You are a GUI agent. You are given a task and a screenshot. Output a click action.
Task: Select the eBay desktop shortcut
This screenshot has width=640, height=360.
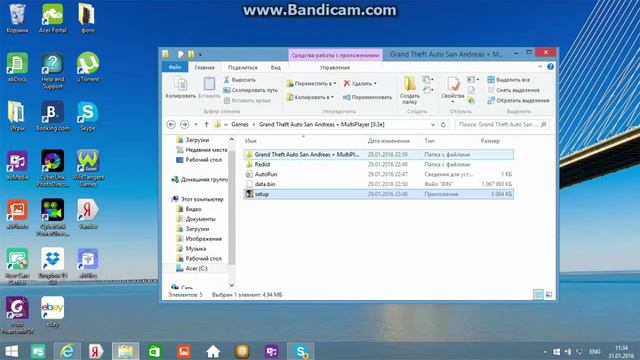pyautogui.click(x=53, y=312)
